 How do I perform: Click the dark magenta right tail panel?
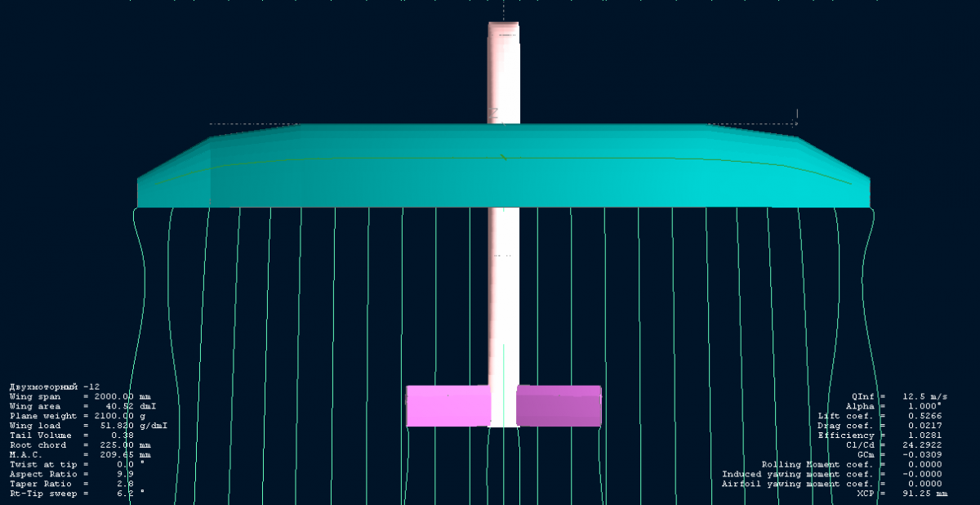[559, 406]
